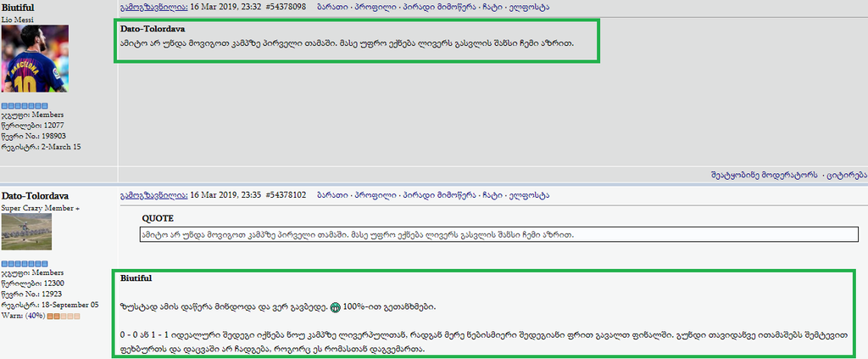Click შეატყობინე მოდერატორს report link
Viewport: 868px width, 359px height.
(764, 175)
